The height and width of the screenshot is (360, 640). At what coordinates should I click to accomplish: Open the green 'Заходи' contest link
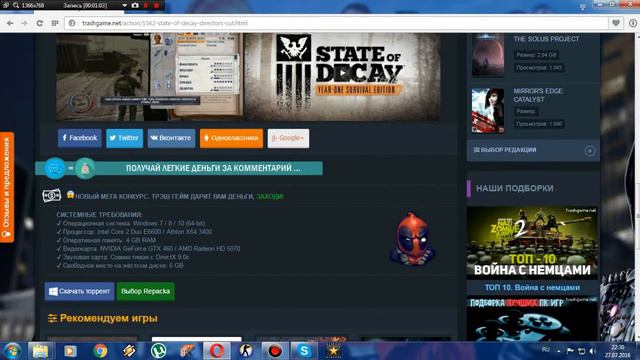pos(270,196)
